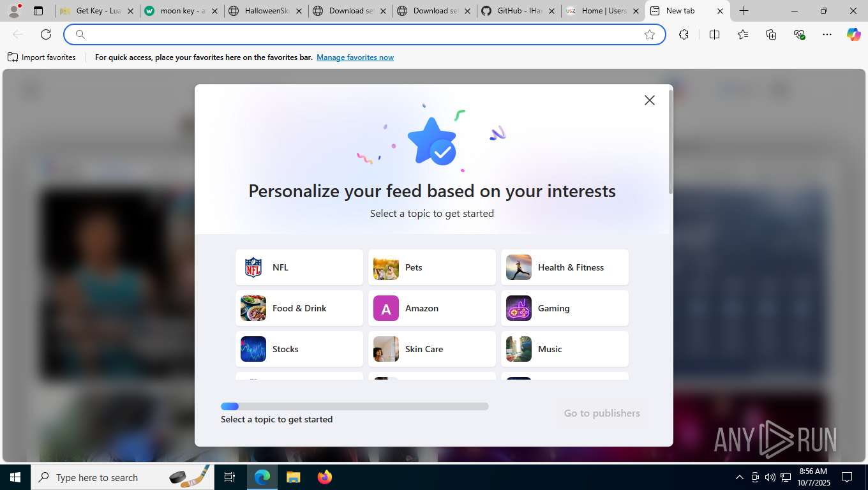868x490 pixels.
Task: Open Microsoft Edge taskbar icon
Action: [262, 477]
